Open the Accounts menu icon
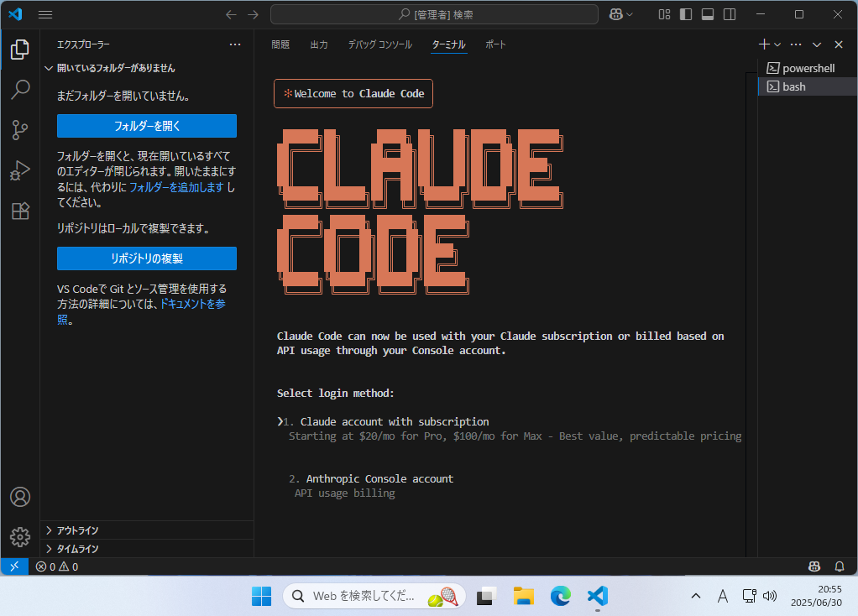This screenshot has height=616, width=858. point(20,497)
